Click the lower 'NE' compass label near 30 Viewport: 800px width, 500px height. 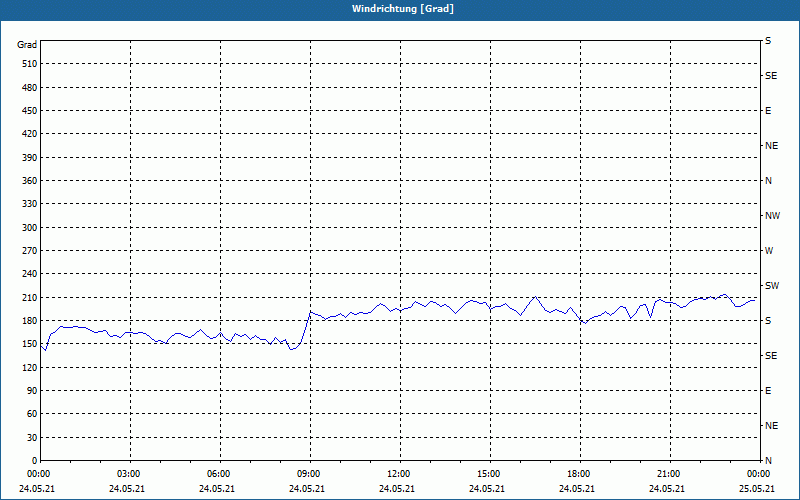click(771, 426)
